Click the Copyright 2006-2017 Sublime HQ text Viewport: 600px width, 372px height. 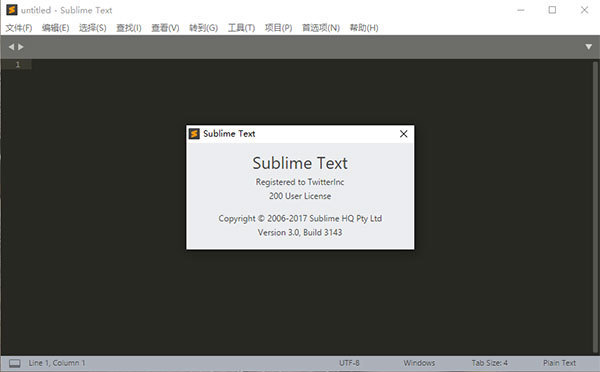point(300,219)
